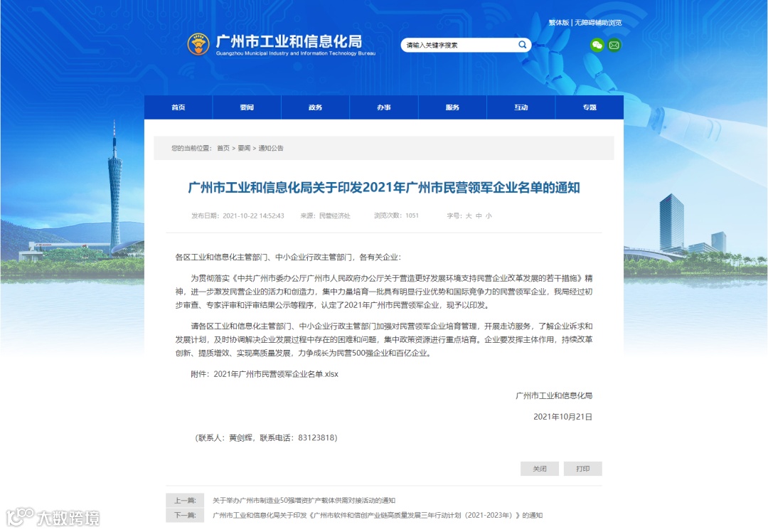Open the 要闻 navigation tab
The width and height of the screenshot is (768, 532).
pyautogui.click(x=247, y=107)
